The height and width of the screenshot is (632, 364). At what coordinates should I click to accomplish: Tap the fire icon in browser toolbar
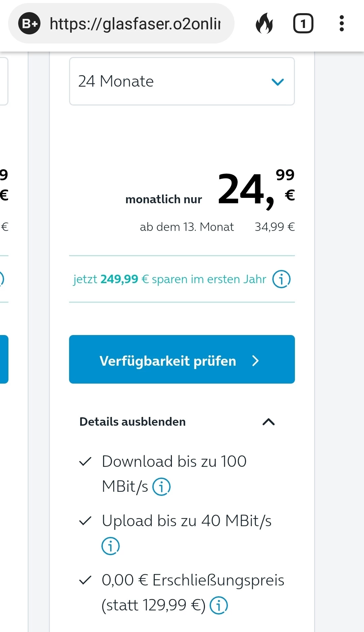click(264, 23)
